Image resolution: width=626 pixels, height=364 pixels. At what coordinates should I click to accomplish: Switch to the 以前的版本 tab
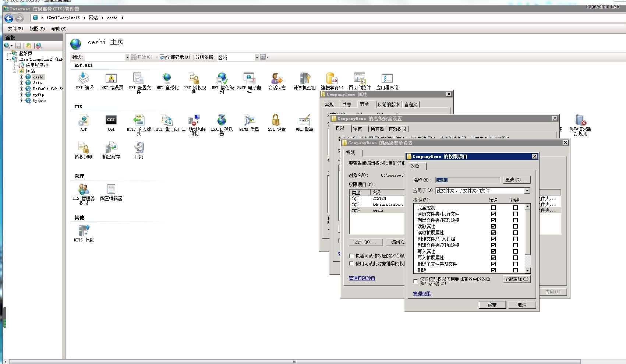coord(389,105)
